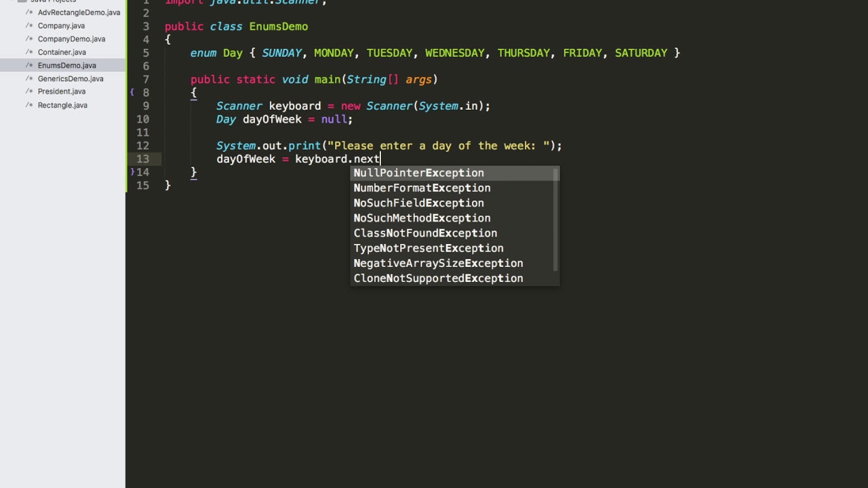The image size is (868, 488).
Task: Click the file icon beside CompanyDemo.java
Action: (x=29, y=39)
